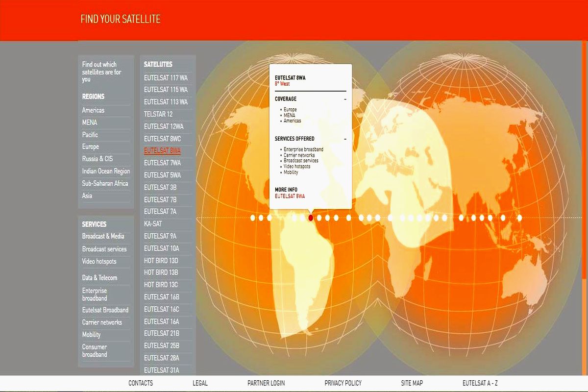Open the TELSTAR 12 satellite entry
Screen dimensions: 588x392
coord(158,114)
